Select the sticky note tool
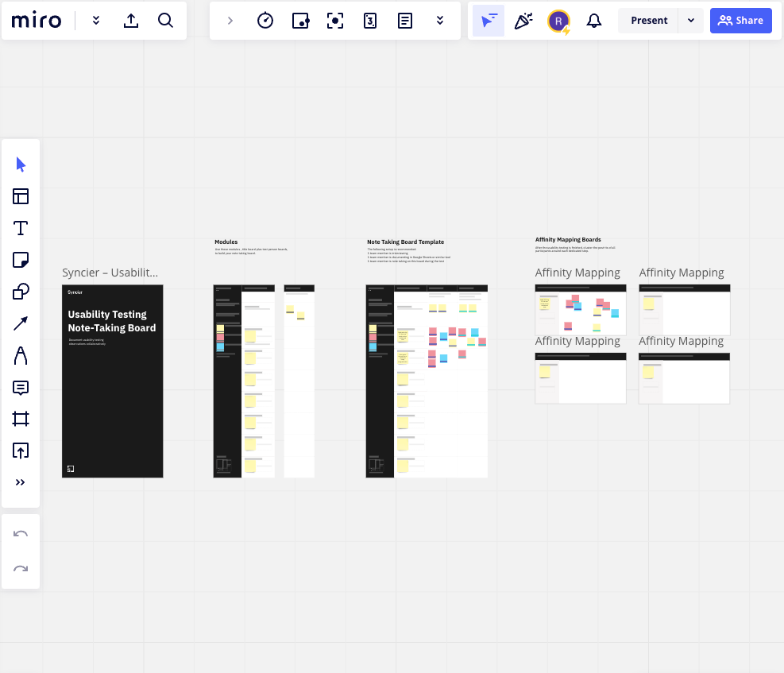The image size is (784, 673). [x=20, y=260]
